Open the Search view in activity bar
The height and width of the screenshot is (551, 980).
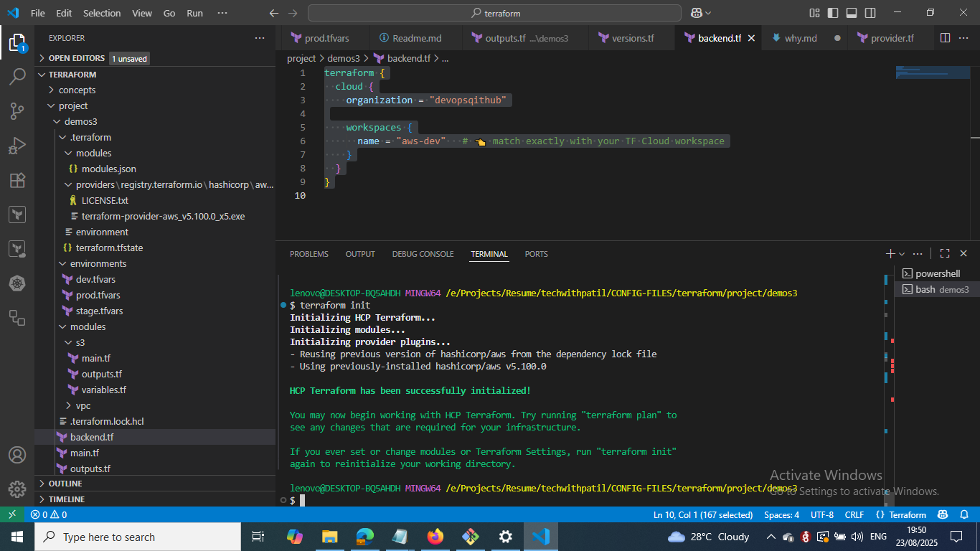(17, 77)
